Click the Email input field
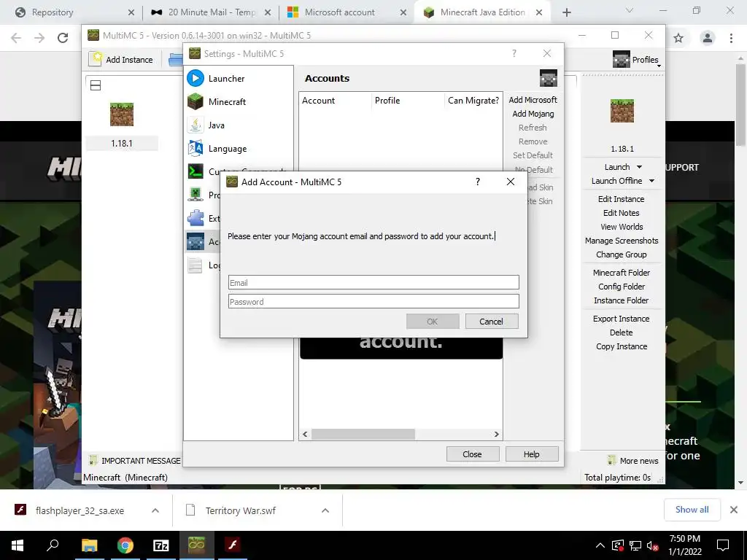The width and height of the screenshot is (747, 560). click(373, 282)
